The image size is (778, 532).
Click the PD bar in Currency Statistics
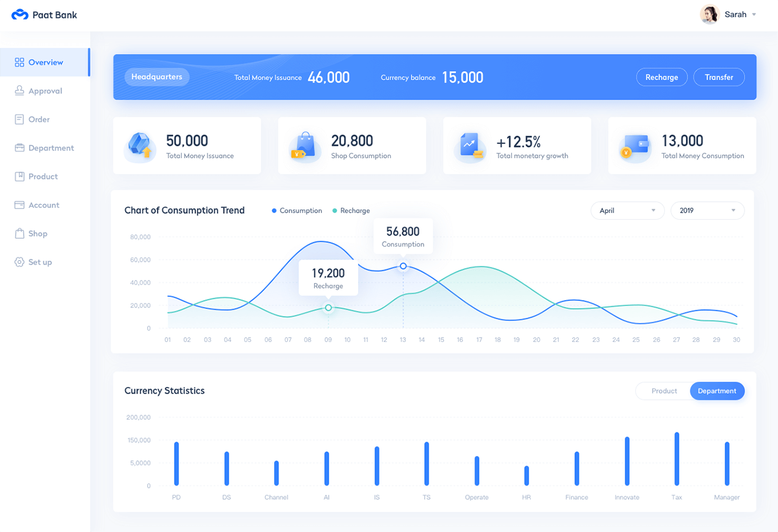(x=176, y=463)
